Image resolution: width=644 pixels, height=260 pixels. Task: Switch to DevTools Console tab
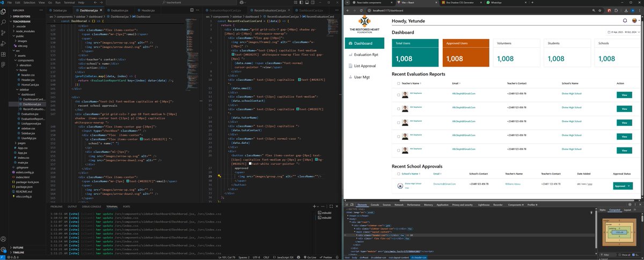click(375, 205)
